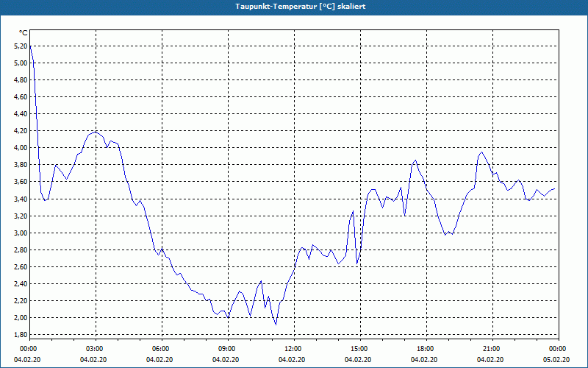Select the "09:00" time label
This screenshot has width=588, height=368.
(x=226, y=349)
